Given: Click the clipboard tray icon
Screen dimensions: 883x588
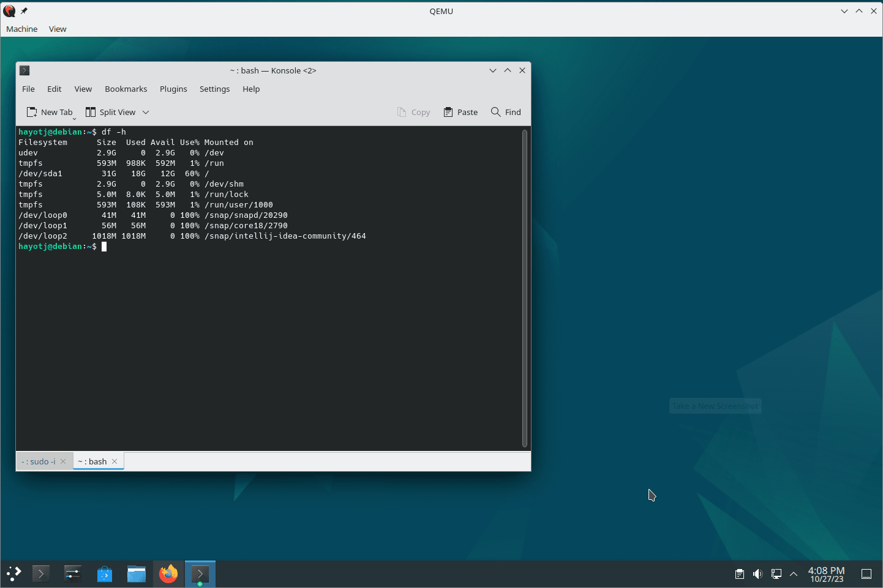Looking at the screenshot, I should click(740, 574).
